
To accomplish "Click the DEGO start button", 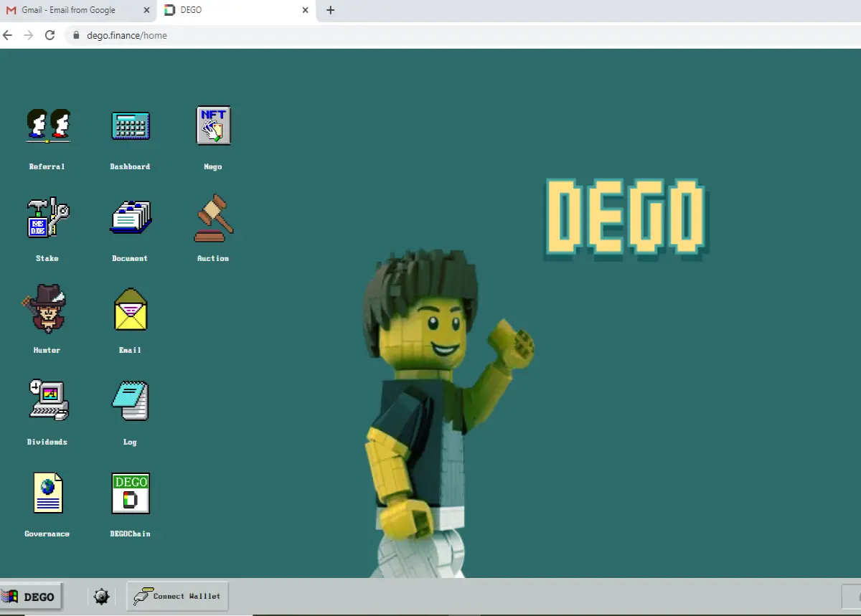I will point(31,597).
